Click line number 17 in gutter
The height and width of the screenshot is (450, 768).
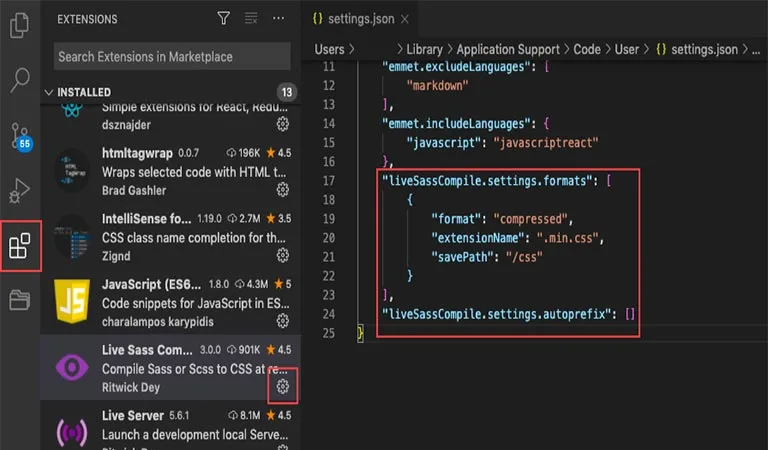[x=329, y=181]
